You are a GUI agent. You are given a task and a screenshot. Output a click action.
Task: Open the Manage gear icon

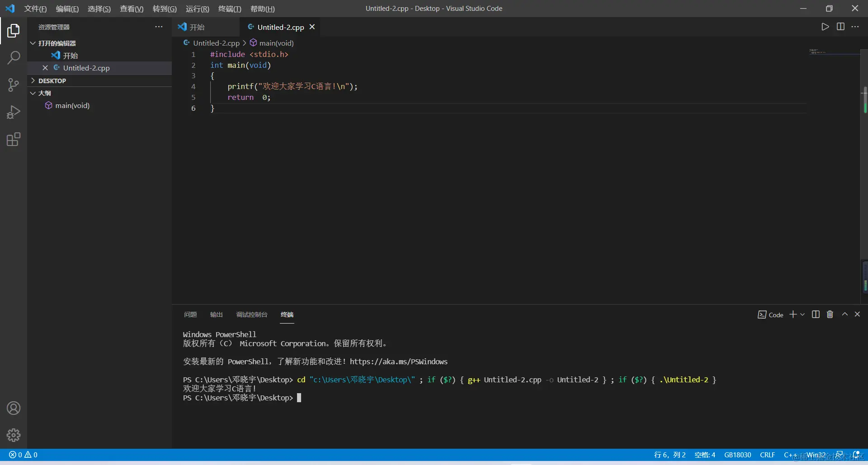14,435
